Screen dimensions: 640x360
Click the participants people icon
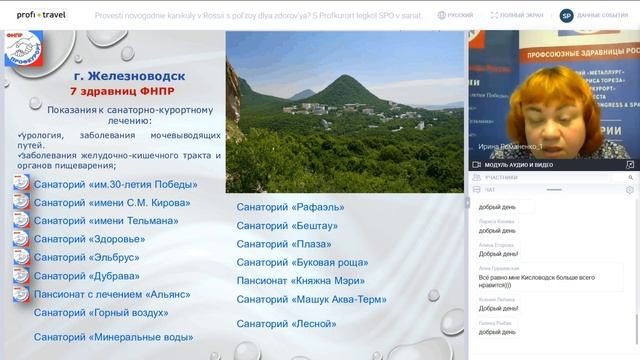tap(476, 178)
